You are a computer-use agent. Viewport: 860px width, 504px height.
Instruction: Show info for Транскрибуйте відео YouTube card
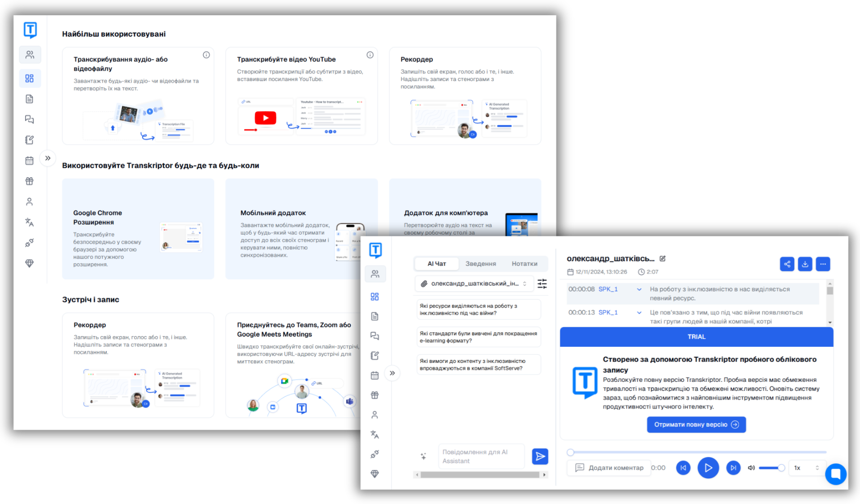click(370, 55)
